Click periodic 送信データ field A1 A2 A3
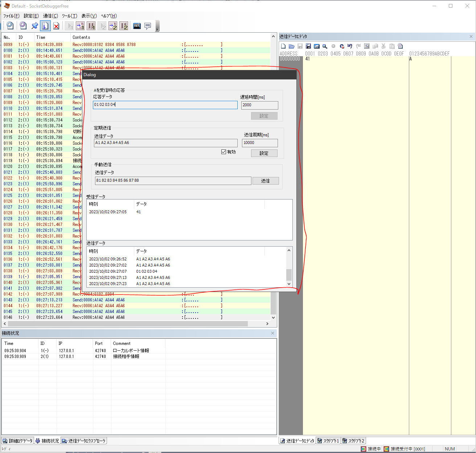The height and width of the screenshot is (453, 476). 166,143
